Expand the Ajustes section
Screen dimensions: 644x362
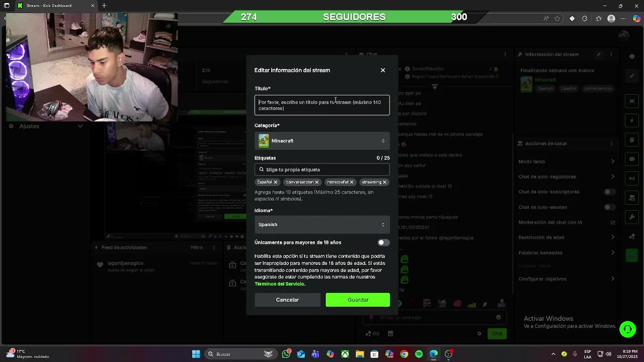pyautogui.click(x=80, y=126)
